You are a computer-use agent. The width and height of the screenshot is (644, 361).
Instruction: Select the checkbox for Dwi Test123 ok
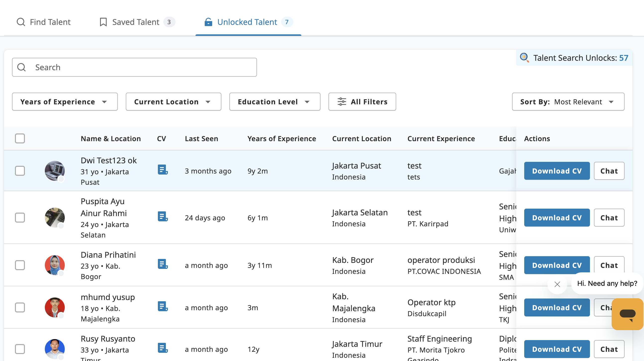20,171
